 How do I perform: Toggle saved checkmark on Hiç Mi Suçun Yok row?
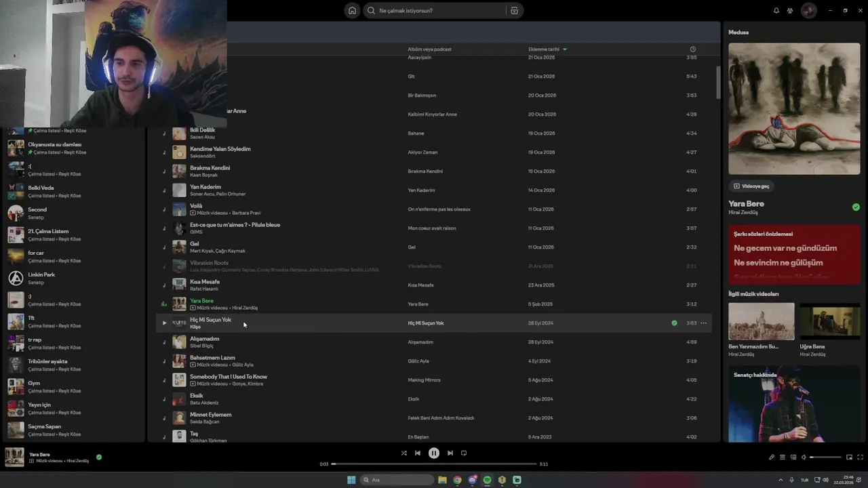674,323
